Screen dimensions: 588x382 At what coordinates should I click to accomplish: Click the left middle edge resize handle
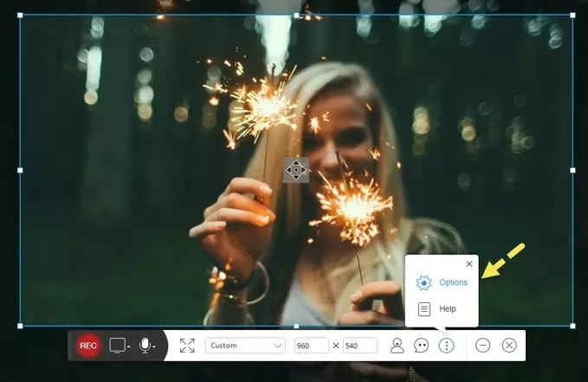[x=20, y=171]
